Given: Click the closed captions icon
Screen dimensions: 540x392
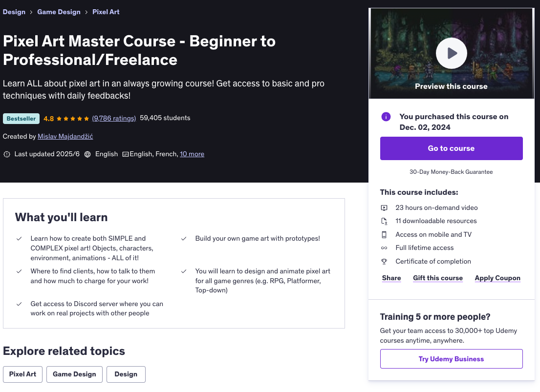Looking at the screenshot, I should 126,154.
